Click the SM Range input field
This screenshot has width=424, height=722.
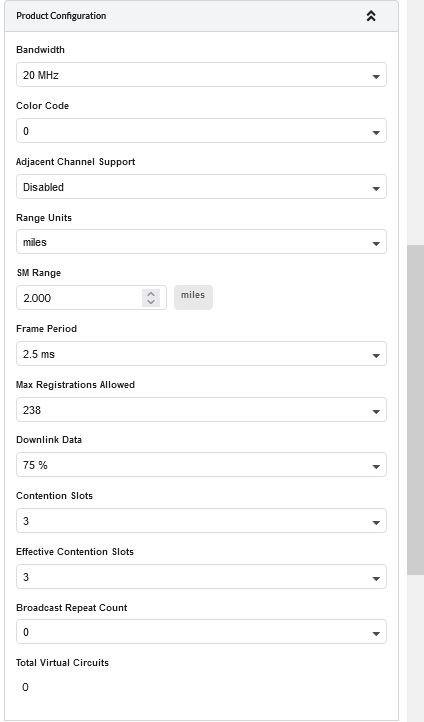coord(91,298)
